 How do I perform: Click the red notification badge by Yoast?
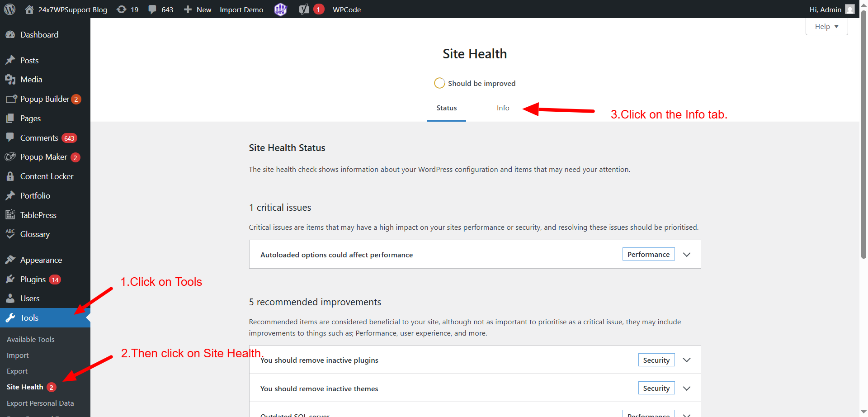(x=319, y=9)
